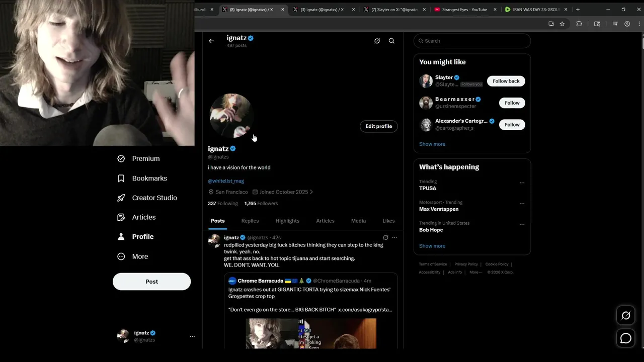This screenshot has height=362, width=644.
Task: Open Accessibility footer link
Action: click(x=430, y=272)
